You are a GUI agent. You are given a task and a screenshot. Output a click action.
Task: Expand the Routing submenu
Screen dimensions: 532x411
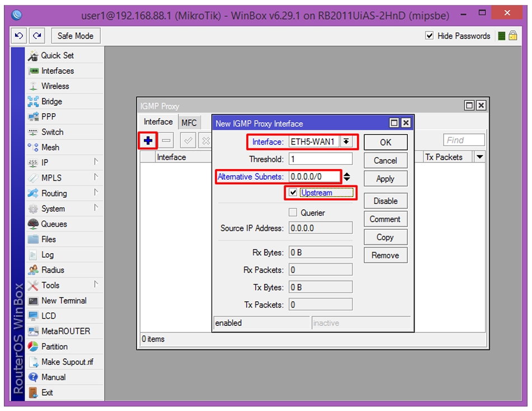coord(96,193)
